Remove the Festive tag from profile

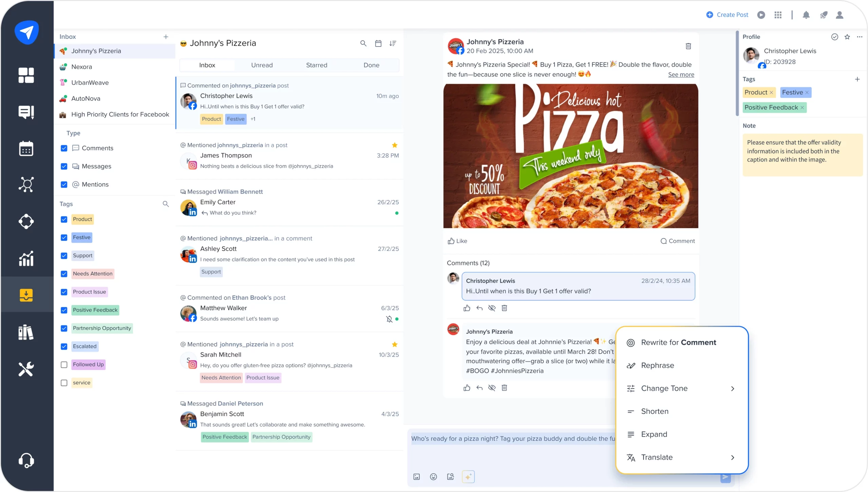[807, 93]
